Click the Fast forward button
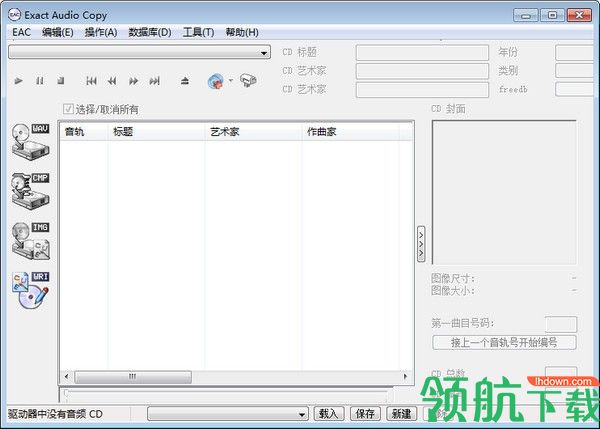The image size is (600, 429). [133, 81]
